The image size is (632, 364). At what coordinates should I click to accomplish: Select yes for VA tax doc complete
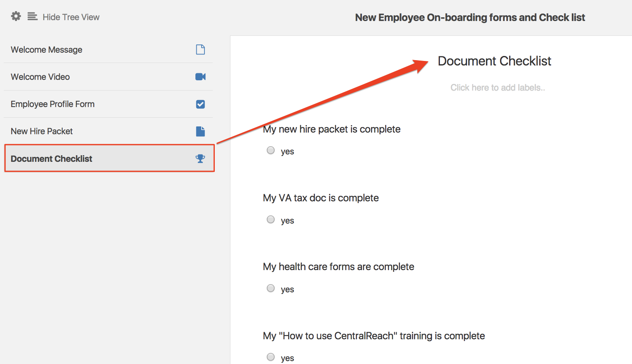point(270,219)
